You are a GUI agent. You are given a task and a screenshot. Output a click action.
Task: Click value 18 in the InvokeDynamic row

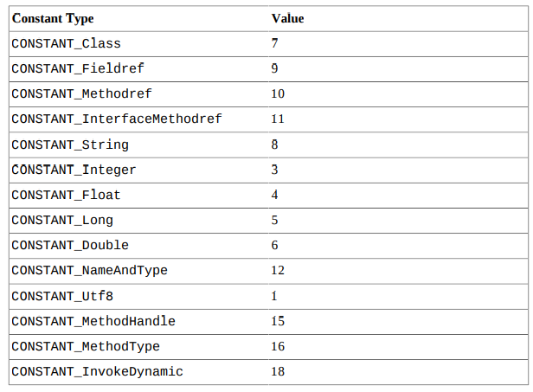coord(278,372)
